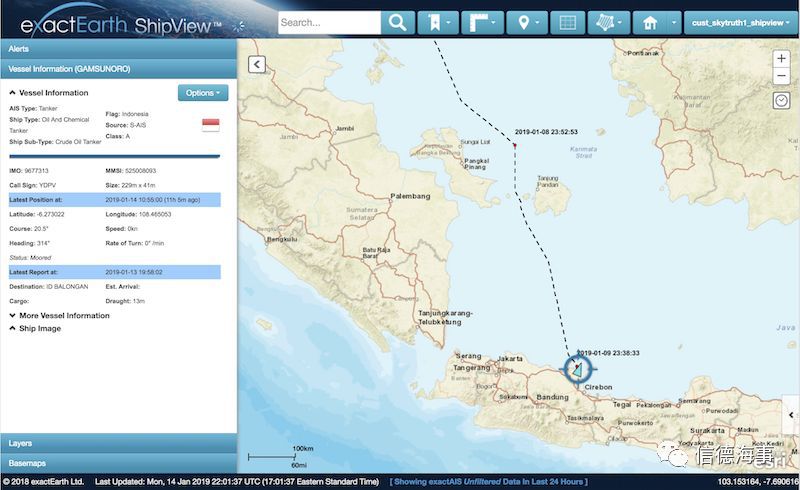800x490 pixels.
Task: Click the IMO 9677313 value
Action: point(36,170)
